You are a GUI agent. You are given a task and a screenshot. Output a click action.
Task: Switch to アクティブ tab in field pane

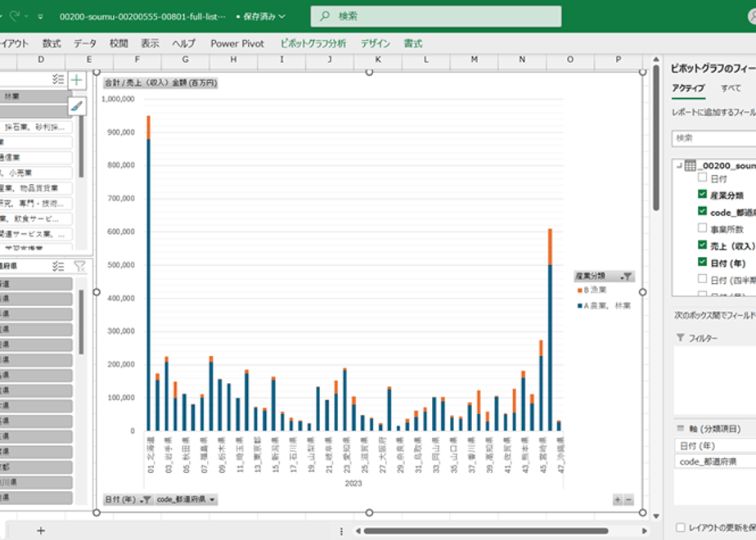(688, 88)
